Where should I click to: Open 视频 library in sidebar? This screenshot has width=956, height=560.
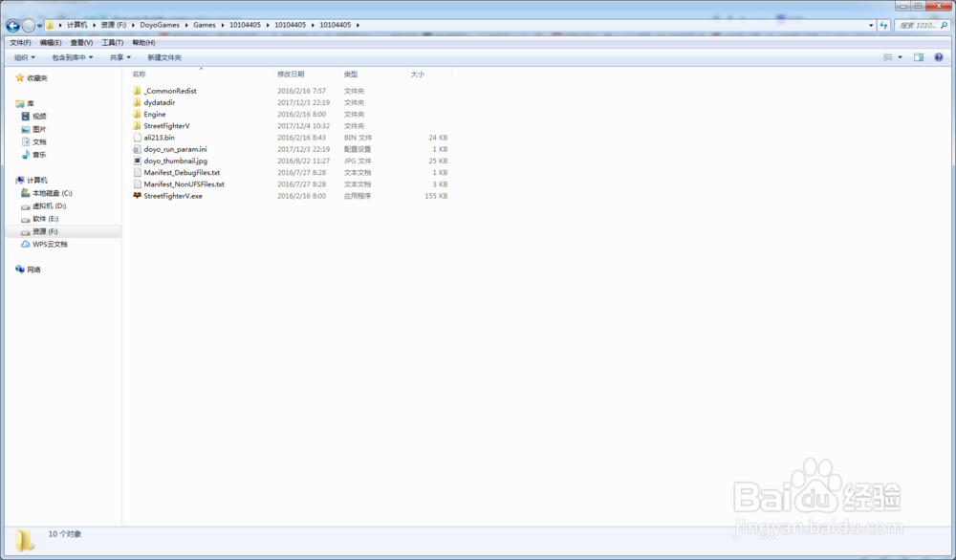tap(39, 117)
